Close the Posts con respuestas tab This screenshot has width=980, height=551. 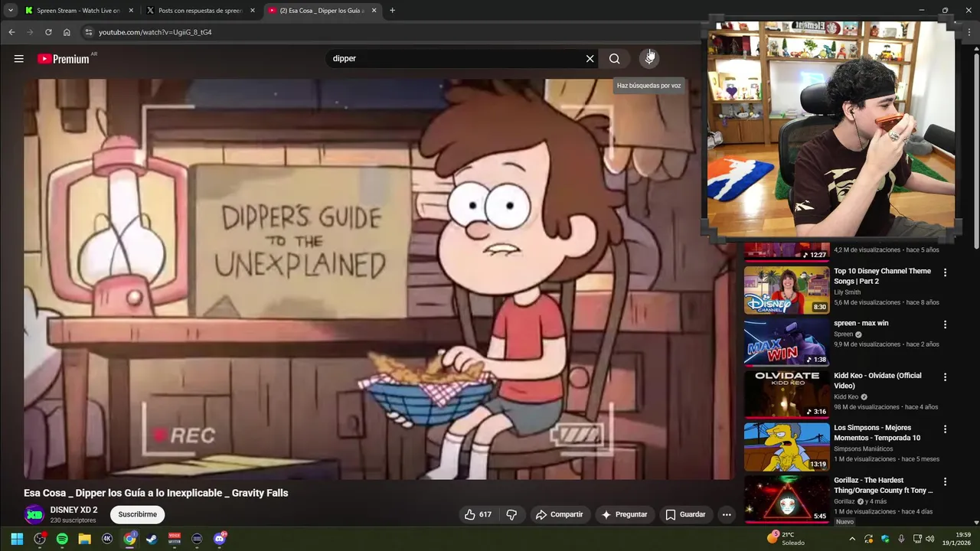(253, 11)
